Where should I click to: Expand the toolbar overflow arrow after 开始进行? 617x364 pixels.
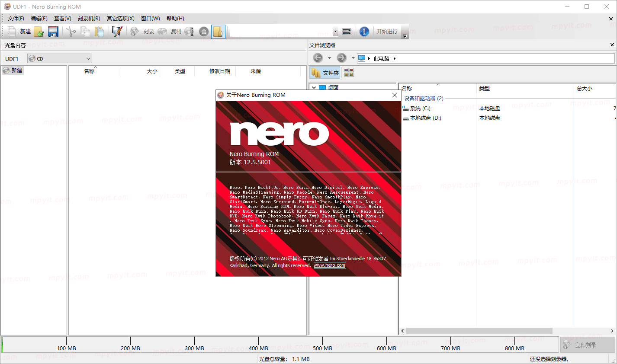click(405, 35)
